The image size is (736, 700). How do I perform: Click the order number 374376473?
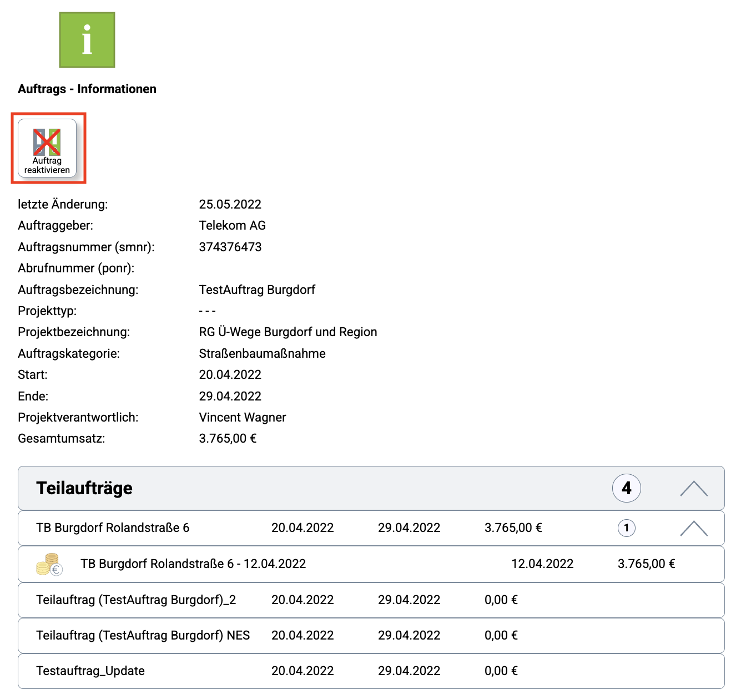tap(230, 247)
